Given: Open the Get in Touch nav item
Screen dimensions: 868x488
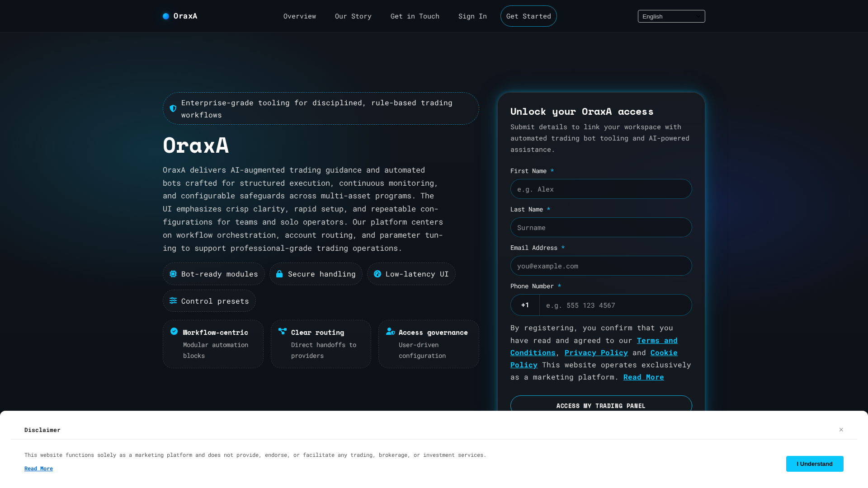Looking at the screenshot, I should [415, 16].
